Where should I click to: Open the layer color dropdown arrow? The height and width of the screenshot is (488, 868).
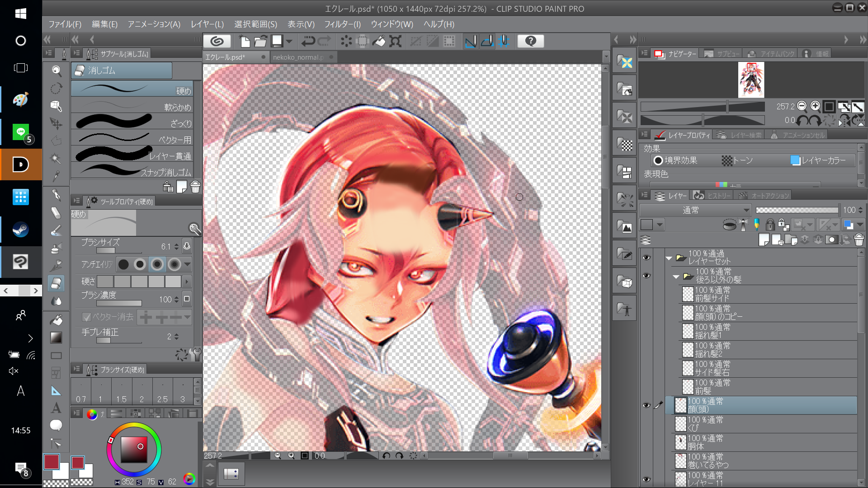tap(859, 225)
